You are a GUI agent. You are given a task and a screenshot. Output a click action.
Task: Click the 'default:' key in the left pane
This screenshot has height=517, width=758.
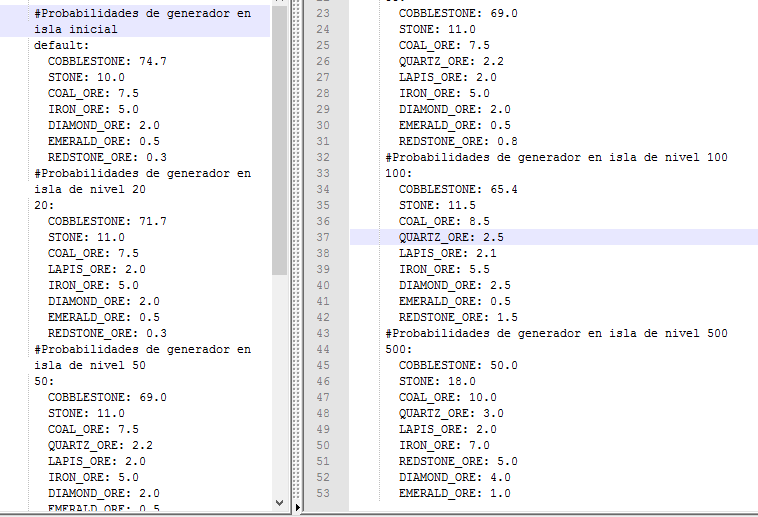pyautogui.click(x=62, y=45)
